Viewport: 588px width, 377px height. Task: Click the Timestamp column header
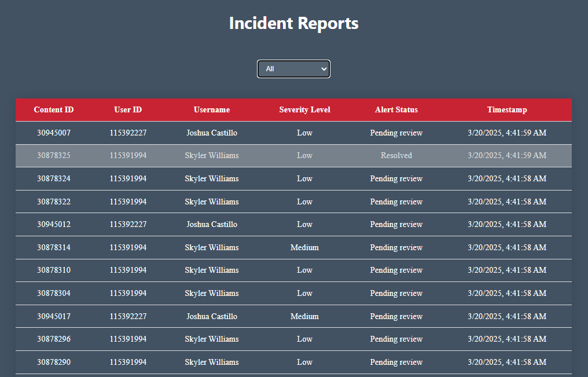pos(507,109)
